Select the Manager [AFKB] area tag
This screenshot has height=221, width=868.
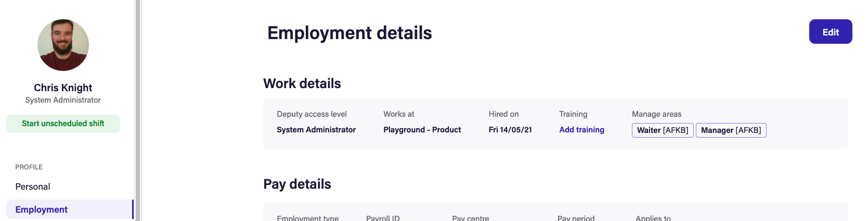click(731, 130)
